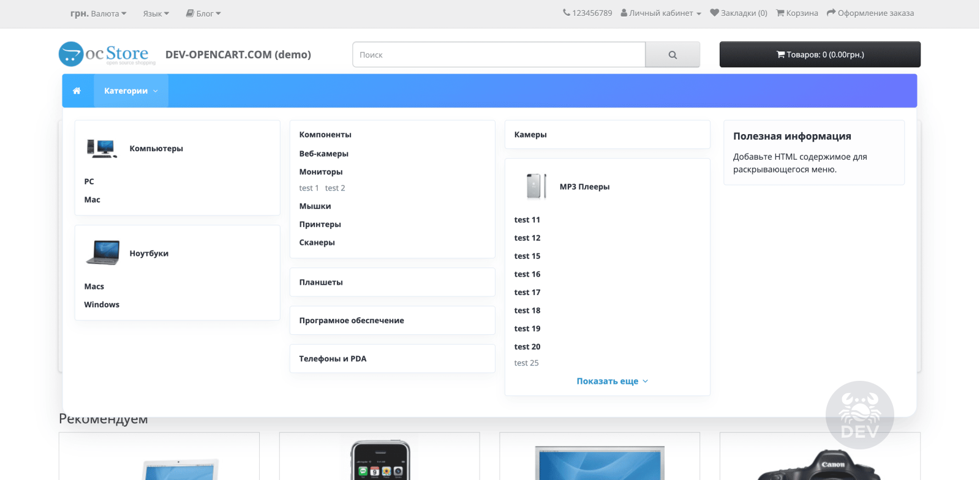Open Програмное обеспечение category

click(x=352, y=320)
